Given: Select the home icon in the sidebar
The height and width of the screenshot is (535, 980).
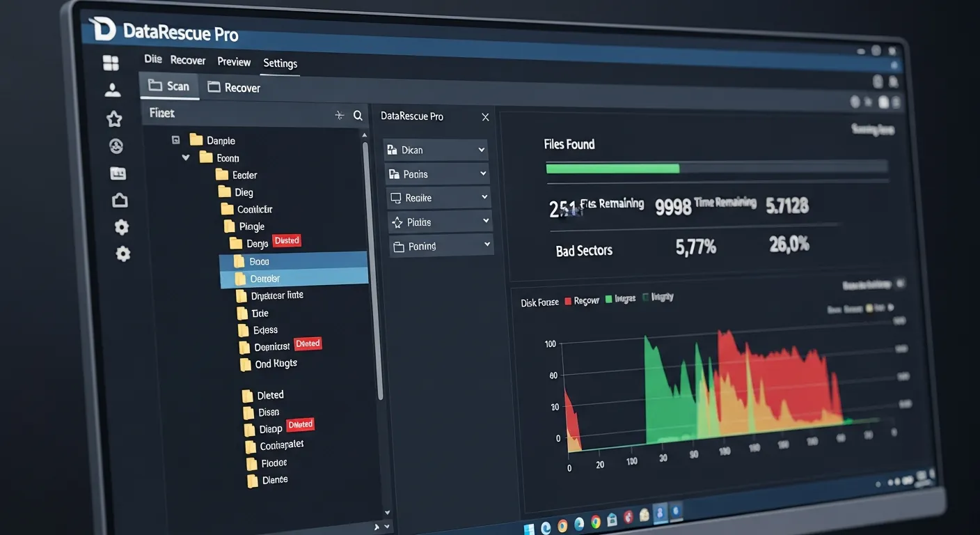Looking at the screenshot, I should (119, 200).
